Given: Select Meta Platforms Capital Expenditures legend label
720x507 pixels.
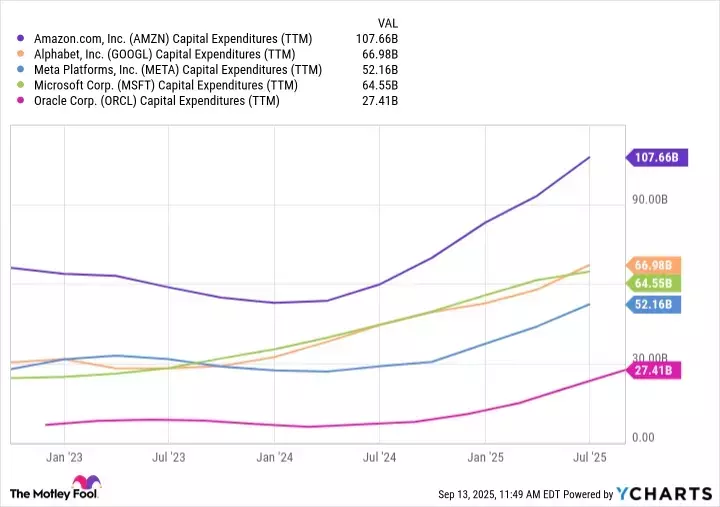Looking at the screenshot, I should pos(178,70).
